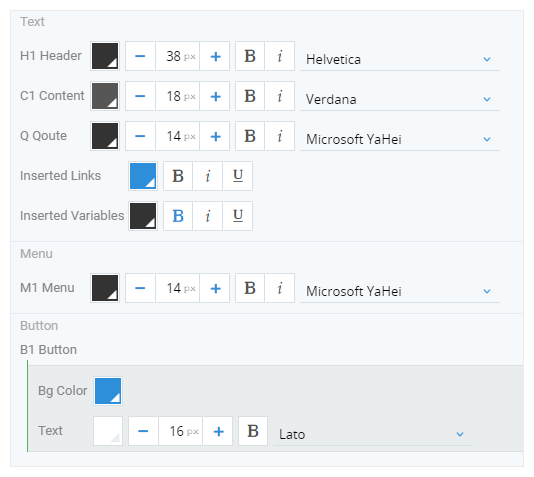Turn off bold for Inserted Variables
The height and width of the screenshot is (477, 534).
coord(178,216)
